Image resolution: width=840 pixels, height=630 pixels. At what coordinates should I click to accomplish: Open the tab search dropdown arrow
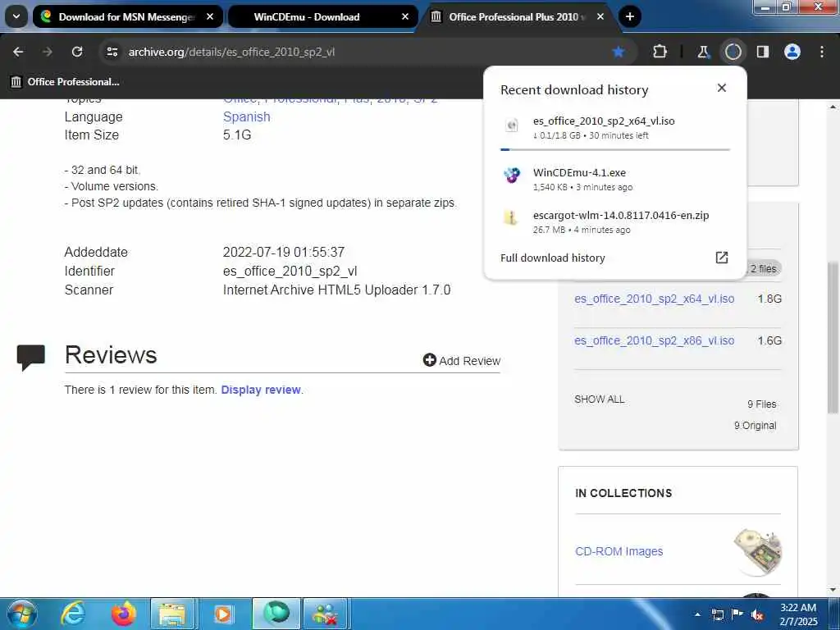(x=16, y=17)
